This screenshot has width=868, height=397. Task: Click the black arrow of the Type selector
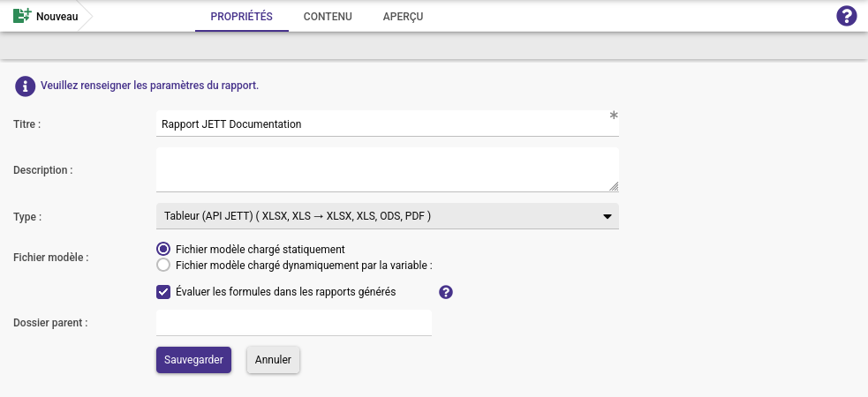[x=608, y=217]
